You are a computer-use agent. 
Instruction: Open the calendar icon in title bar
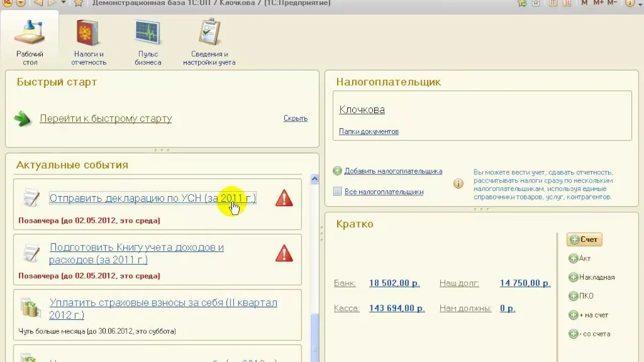567,3
